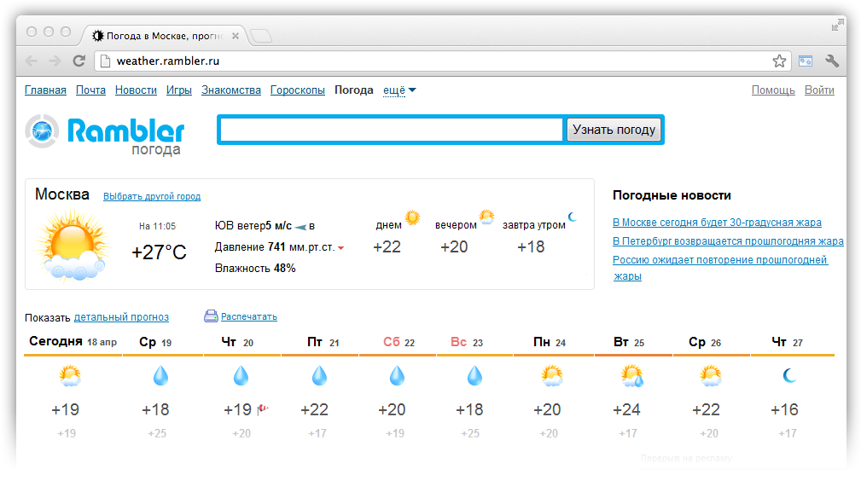Click the printer icon next to Распечатать

[211, 316]
